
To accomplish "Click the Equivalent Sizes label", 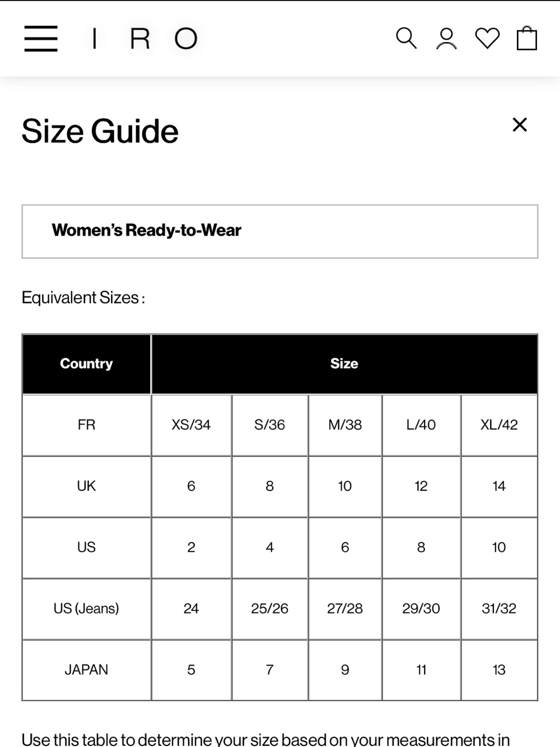I will 83,298.
